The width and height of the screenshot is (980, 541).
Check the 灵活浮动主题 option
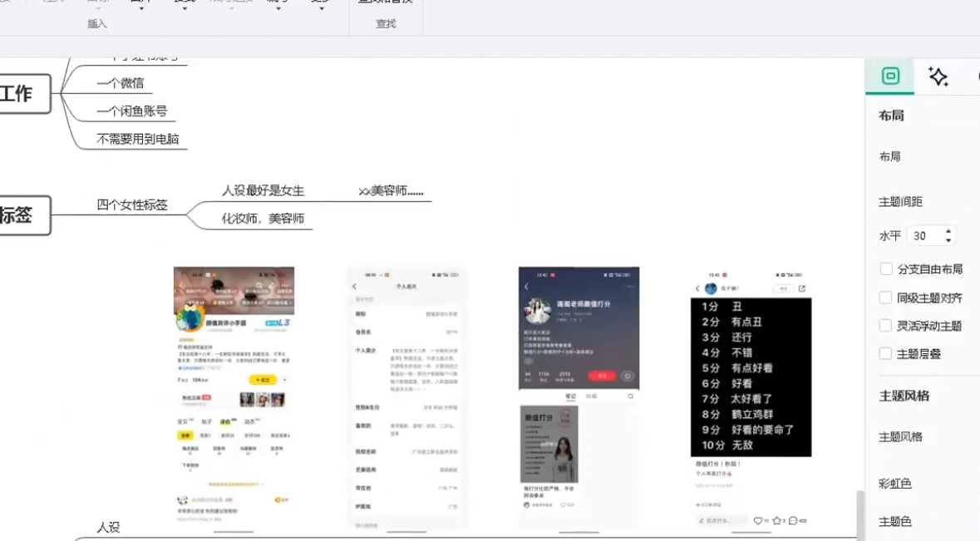[886, 326]
